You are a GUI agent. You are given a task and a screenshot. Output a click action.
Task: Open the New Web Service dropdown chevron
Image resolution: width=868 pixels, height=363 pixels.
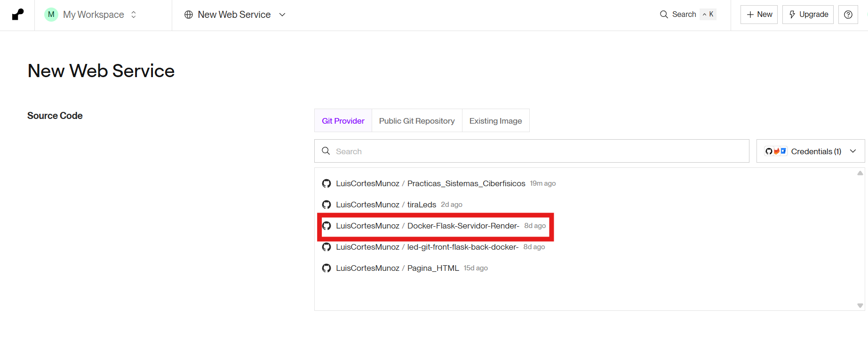tap(282, 15)
